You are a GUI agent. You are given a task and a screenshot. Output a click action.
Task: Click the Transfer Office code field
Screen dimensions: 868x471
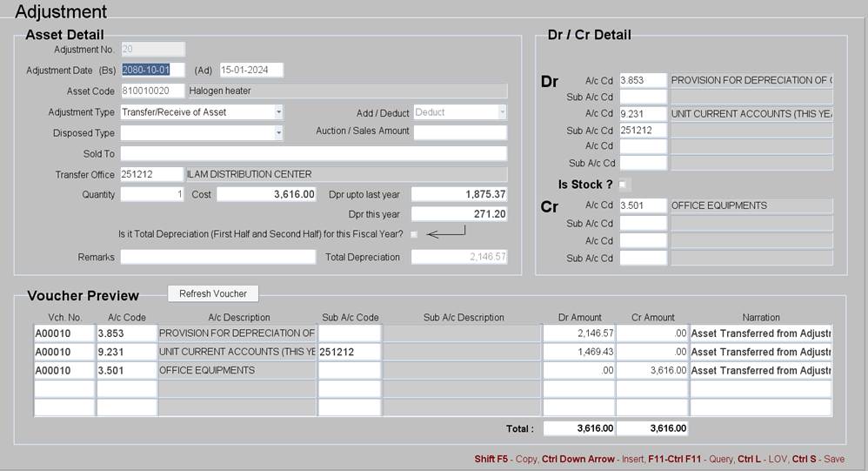[x=151, y=174]
